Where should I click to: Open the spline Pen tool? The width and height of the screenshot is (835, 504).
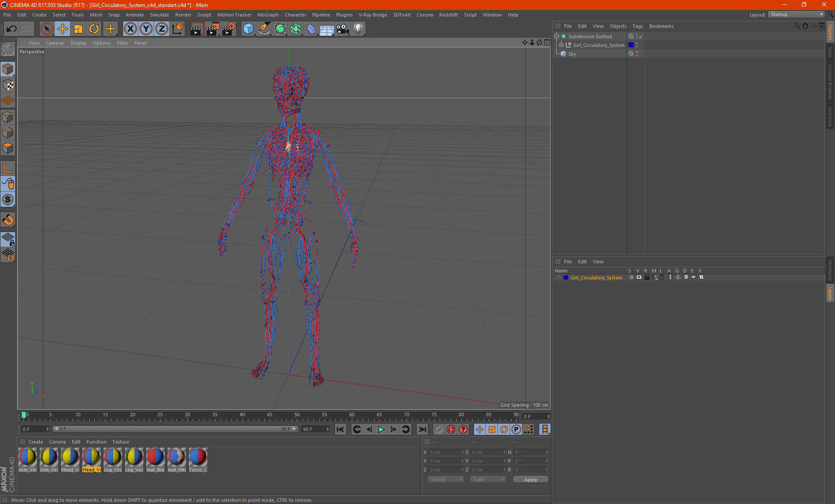[x=264, y=29]
